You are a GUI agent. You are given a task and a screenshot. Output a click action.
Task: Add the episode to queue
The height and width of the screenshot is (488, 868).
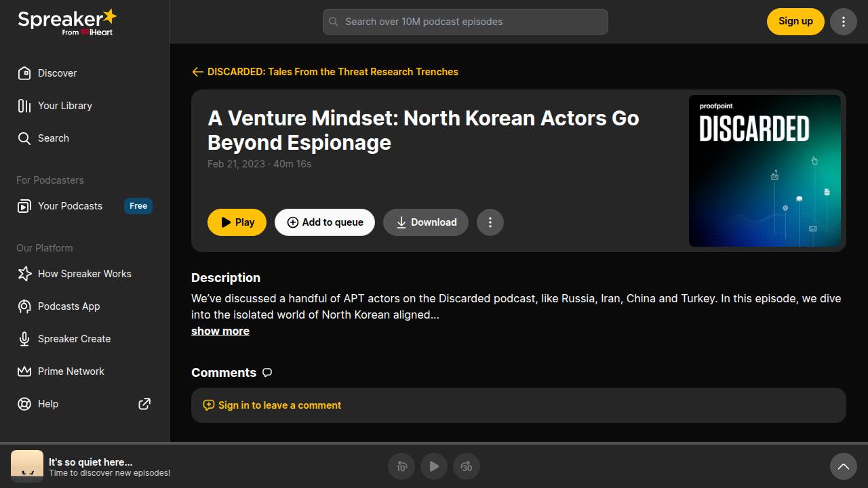click(x=325, y=222)
